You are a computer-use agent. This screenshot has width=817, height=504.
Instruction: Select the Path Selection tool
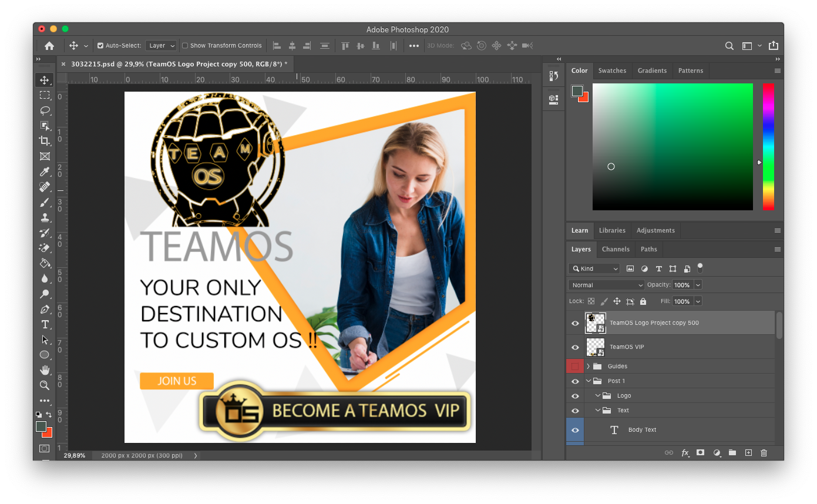45,340
